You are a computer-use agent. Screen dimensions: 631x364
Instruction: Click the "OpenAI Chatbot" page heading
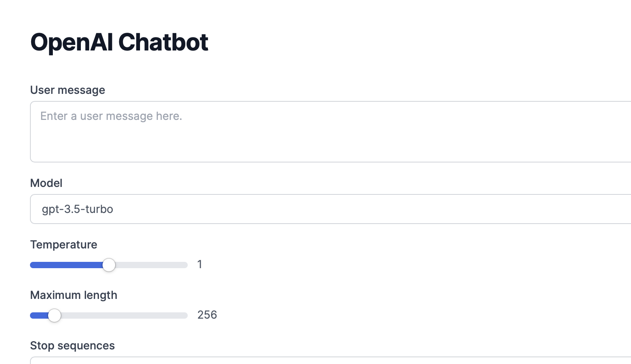click(x=119, y=42)
